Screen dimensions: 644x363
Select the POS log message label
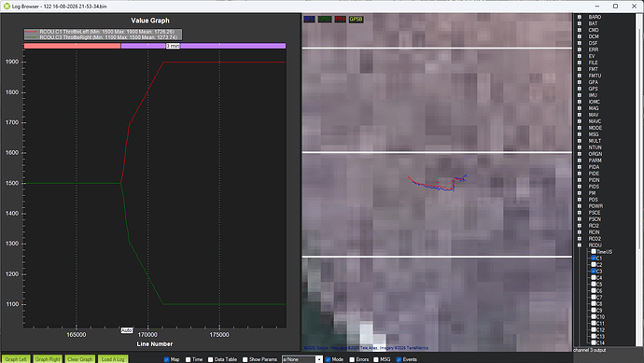pyautogui.click(x=593, y=200)
